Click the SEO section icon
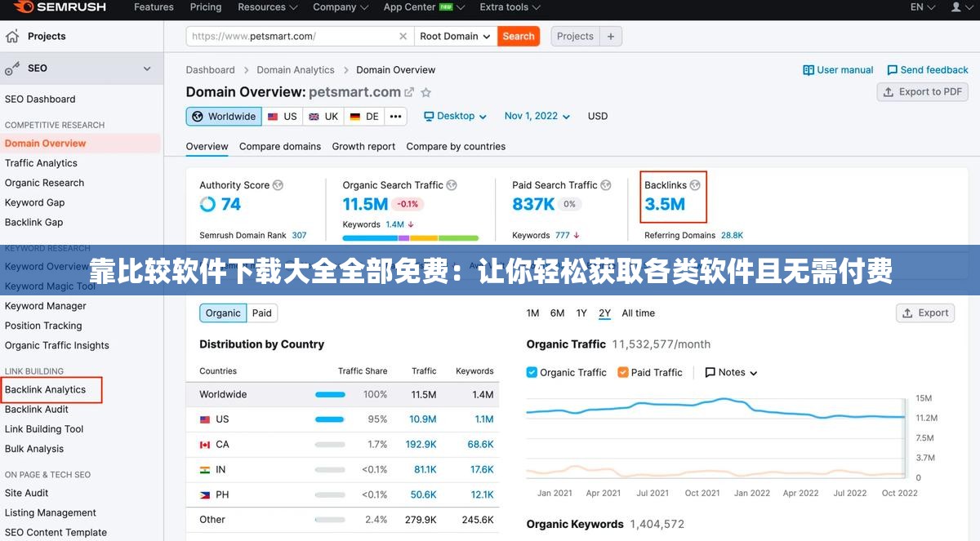 (12, 69)
